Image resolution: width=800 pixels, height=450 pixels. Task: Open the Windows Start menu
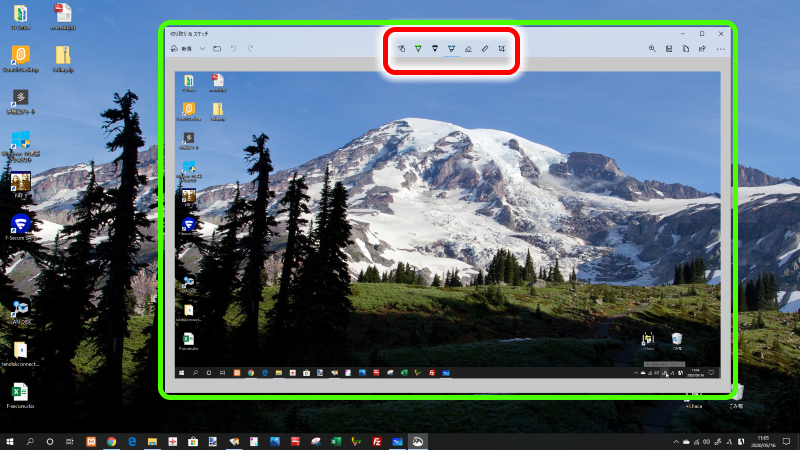coord(10,441)
